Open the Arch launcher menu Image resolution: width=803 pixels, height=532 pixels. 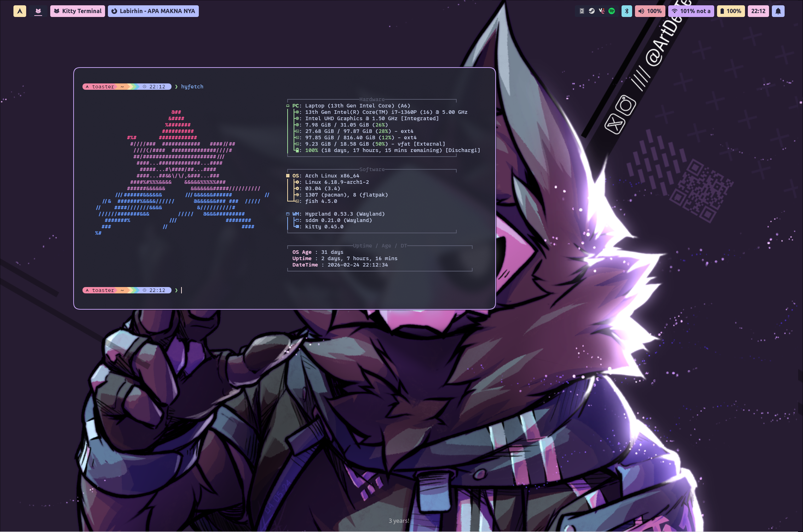pos(20,11)
